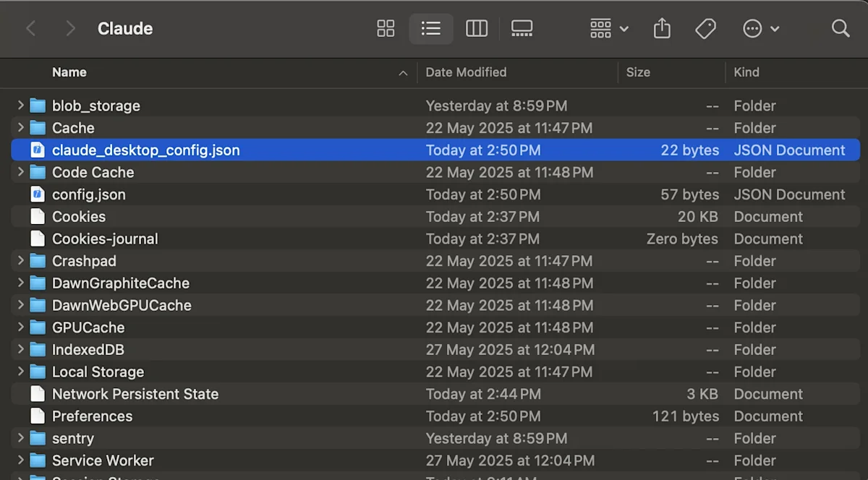Expand the Local Storage folder
868x480 pixels.
(20, 372)
